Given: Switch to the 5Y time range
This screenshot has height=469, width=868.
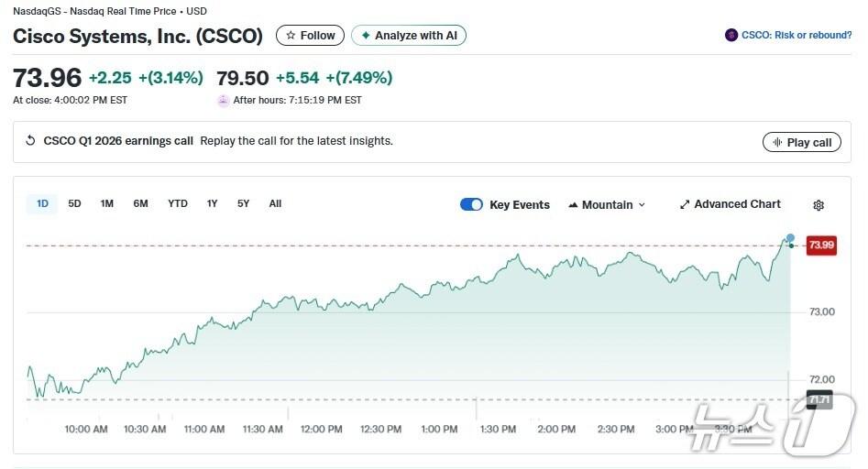Looking at the screenshot, I should pyautogui.click(x=243, y=204).
